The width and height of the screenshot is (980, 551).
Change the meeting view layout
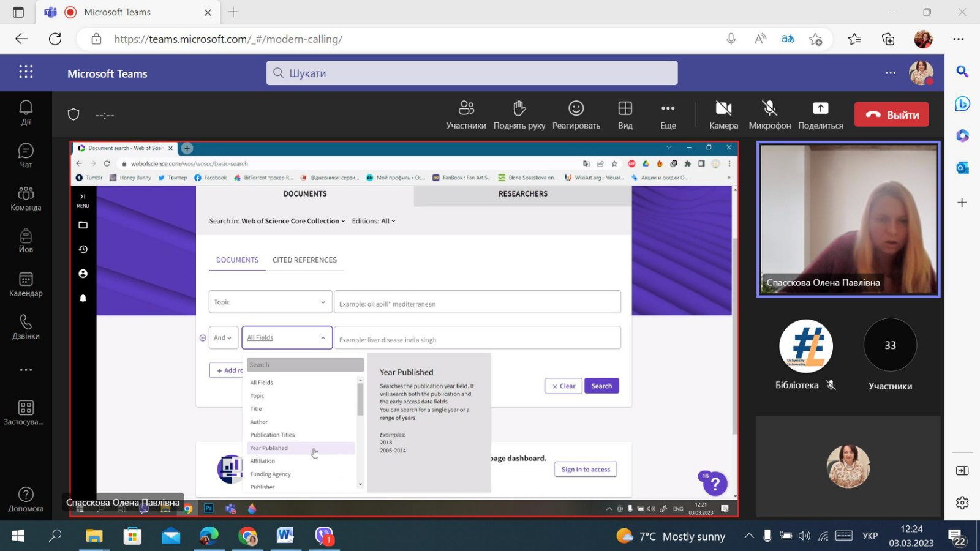pyautogui.click(x=625, y=114)
